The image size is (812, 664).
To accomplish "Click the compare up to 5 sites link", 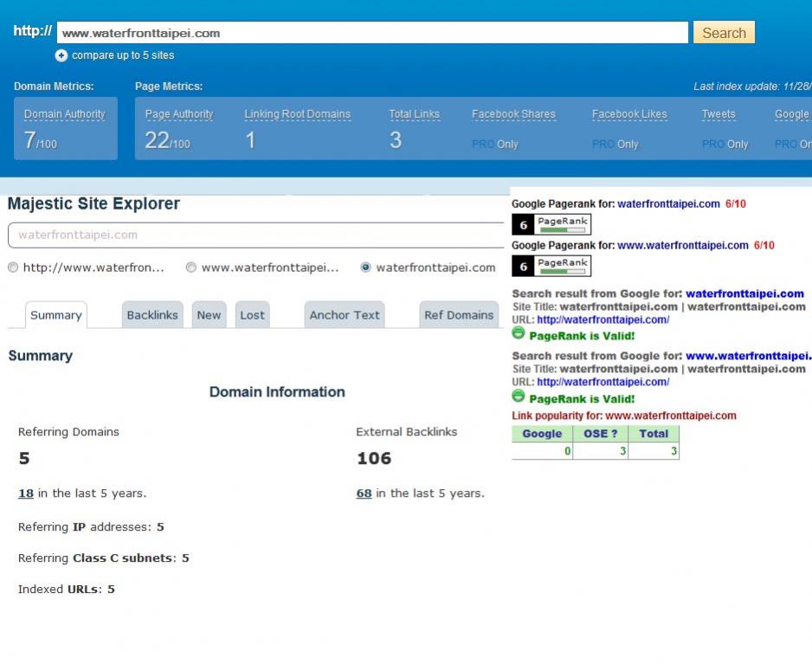I will pos(123,55).
